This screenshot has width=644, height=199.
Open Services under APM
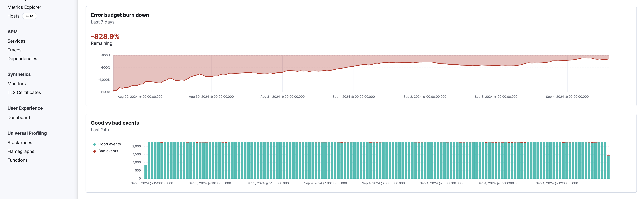tap(16, 41)
